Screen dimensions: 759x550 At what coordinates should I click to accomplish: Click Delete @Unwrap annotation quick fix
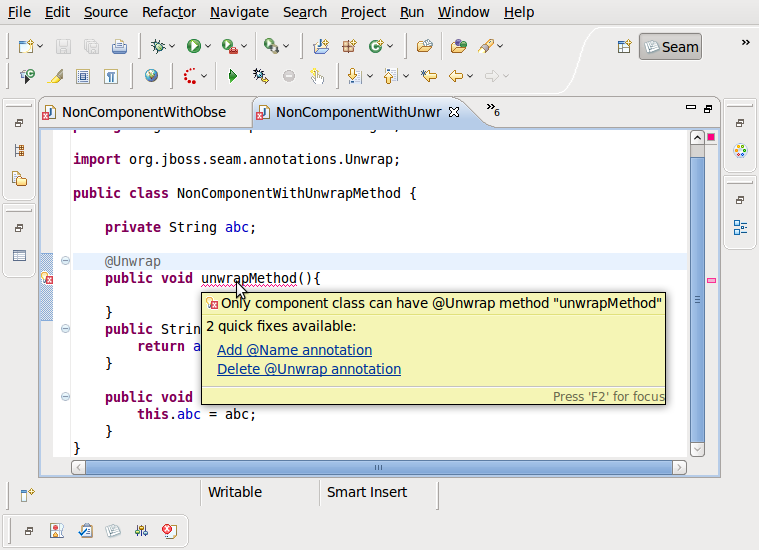click(x=308, y=369)
